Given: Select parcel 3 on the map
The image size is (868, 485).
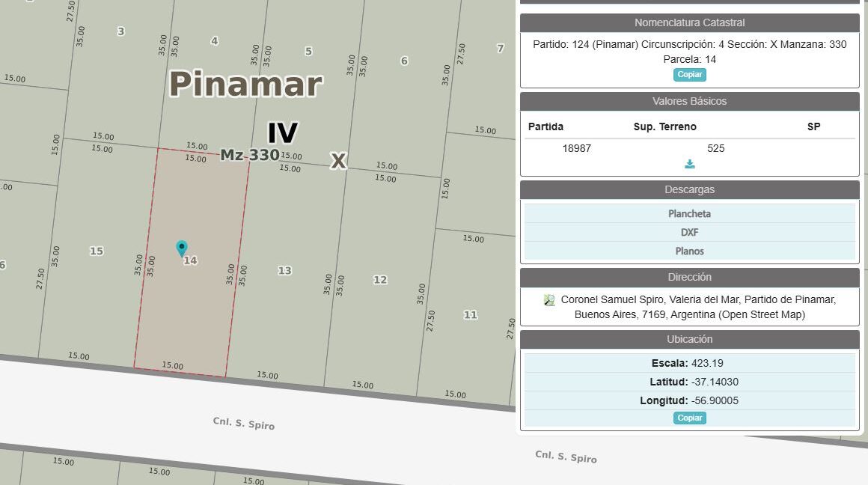Looking at the screenshot, I should 120,31.
